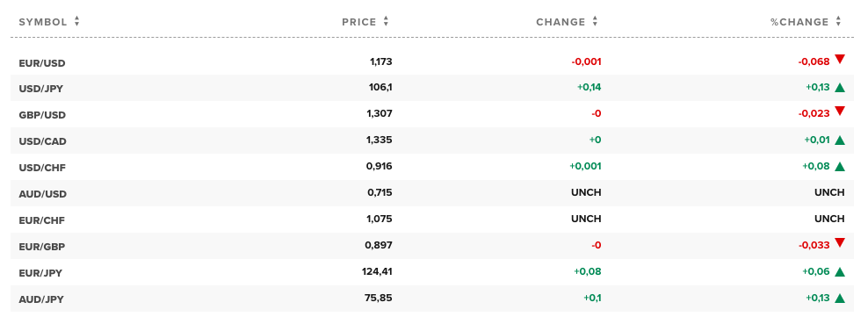Open the EUR/CHF symbol link
868x324 pixels.
click(42, 220)
